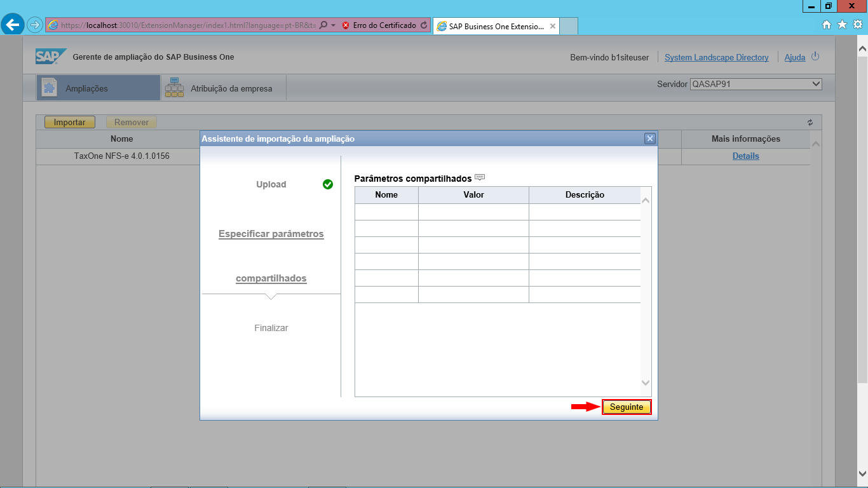Screen dimensions: 868x488
Task: Open a new browser tab
Action: point(569,27)
